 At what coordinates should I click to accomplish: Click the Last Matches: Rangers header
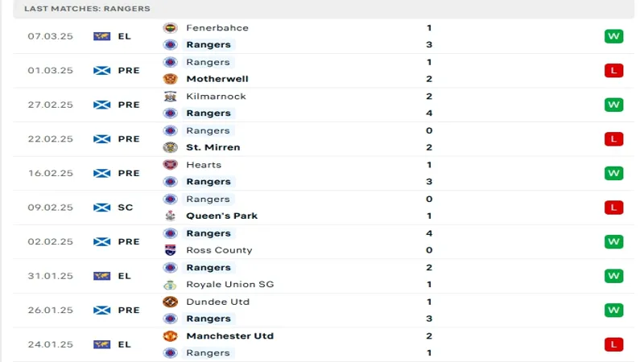click(x=87, y=8)
